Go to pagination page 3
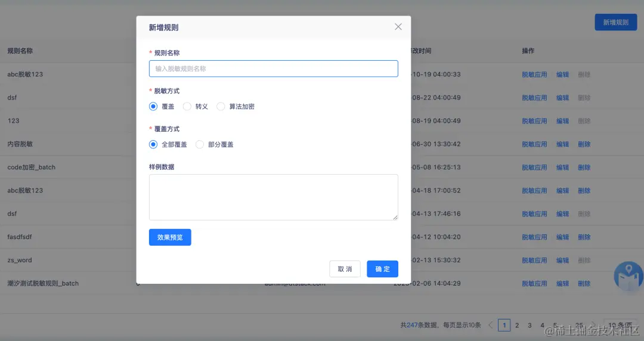644x341 pixels. (530, 325)
